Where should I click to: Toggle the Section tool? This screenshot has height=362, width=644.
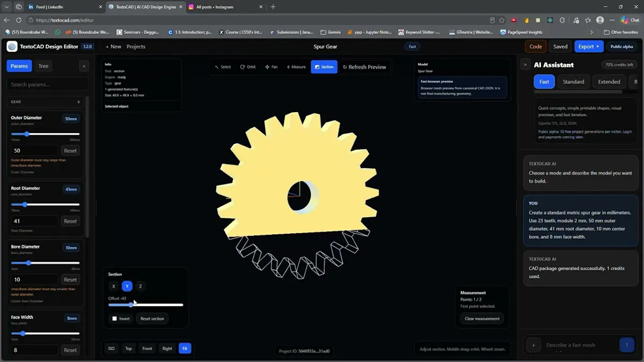pos(324,67)
